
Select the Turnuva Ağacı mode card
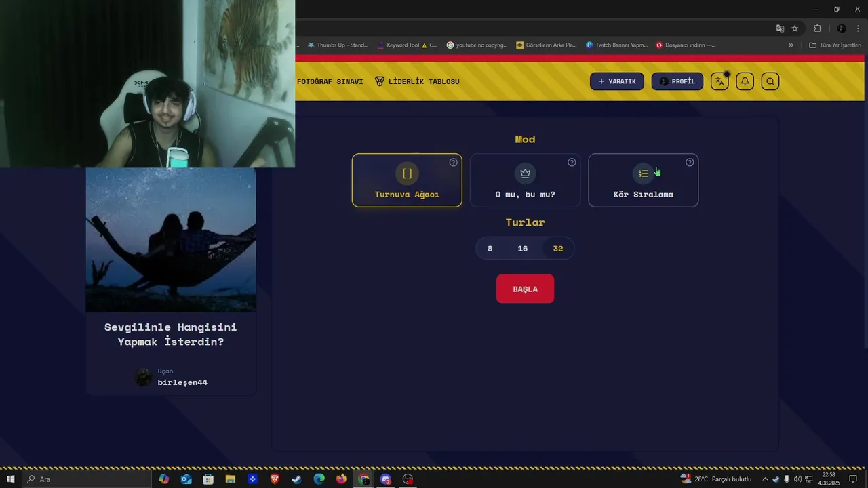[x=407, y=180]
